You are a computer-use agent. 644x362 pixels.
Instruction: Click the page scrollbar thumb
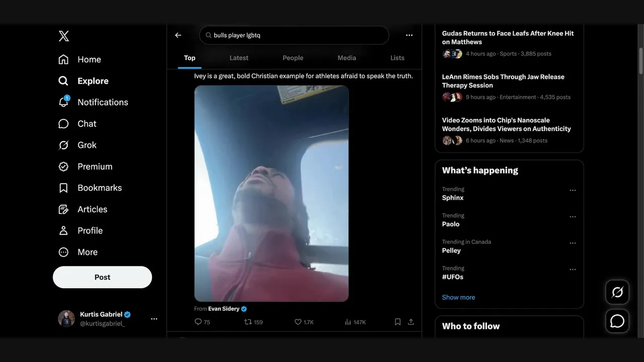[x=641, y=61]
